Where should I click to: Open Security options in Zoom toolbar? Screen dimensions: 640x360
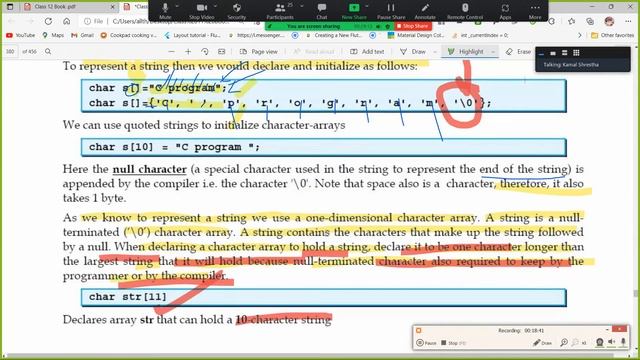point(236,11)
